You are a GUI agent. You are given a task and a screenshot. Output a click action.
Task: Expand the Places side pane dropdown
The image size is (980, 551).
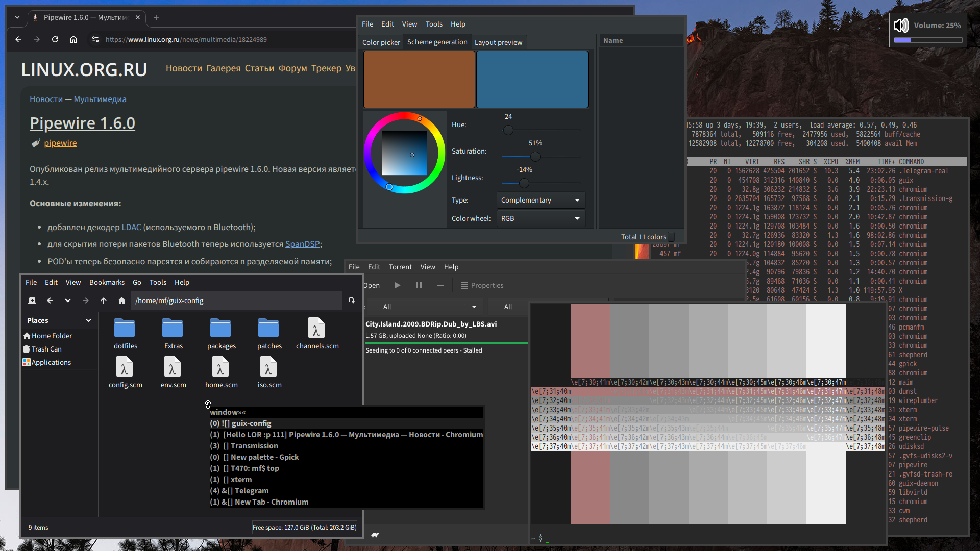click(88, 320)
